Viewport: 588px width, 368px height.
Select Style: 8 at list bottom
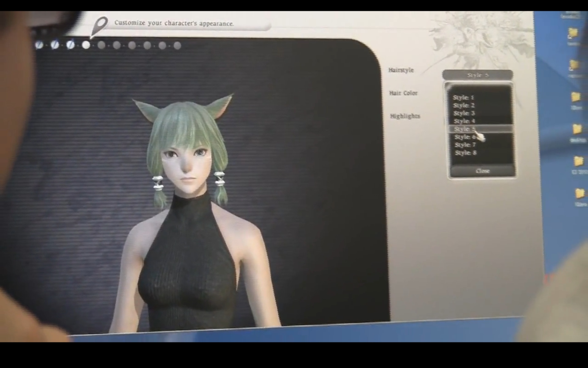(466, 153)
